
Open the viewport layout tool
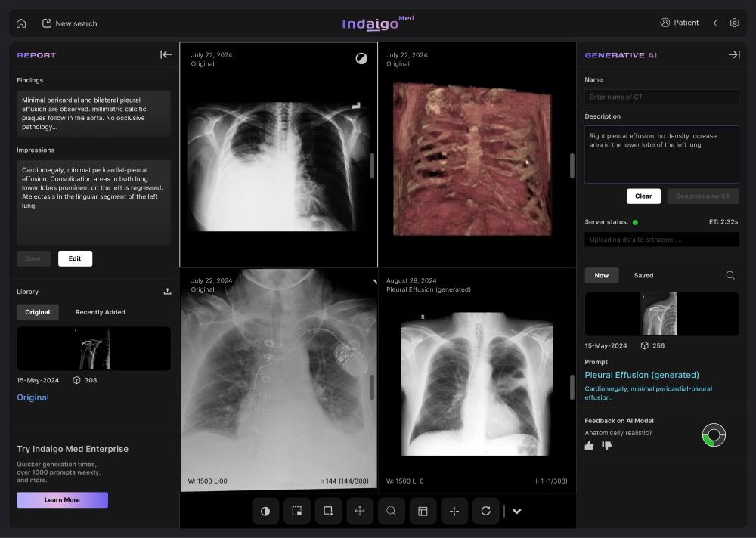pyautogui.click(x=423, y=512)
